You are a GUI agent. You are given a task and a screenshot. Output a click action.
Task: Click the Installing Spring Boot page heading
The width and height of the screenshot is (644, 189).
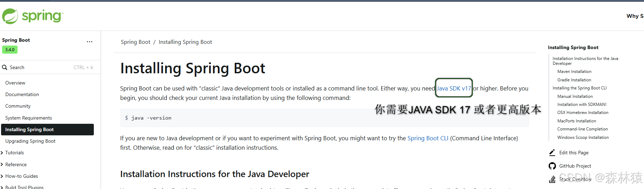(193, 68)
